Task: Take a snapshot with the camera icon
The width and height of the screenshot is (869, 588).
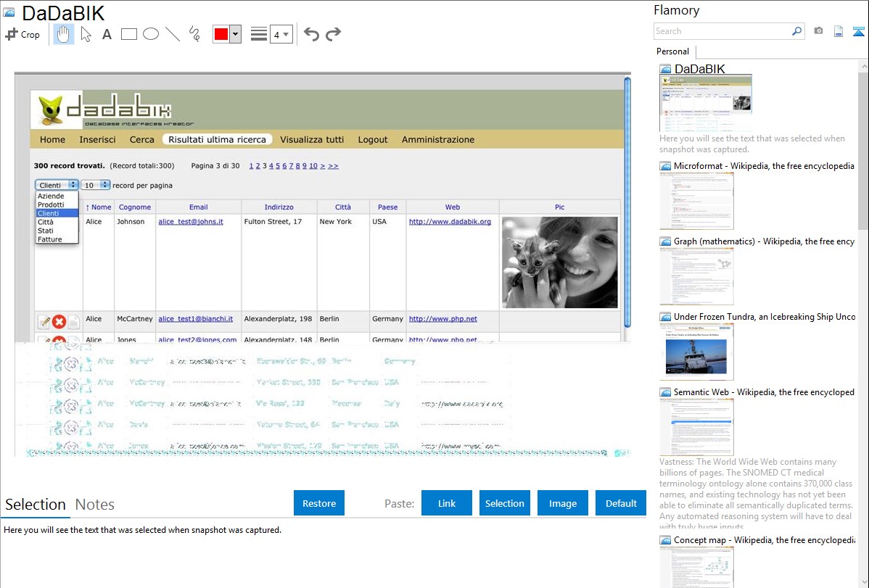Action: (x=818, y=31)
